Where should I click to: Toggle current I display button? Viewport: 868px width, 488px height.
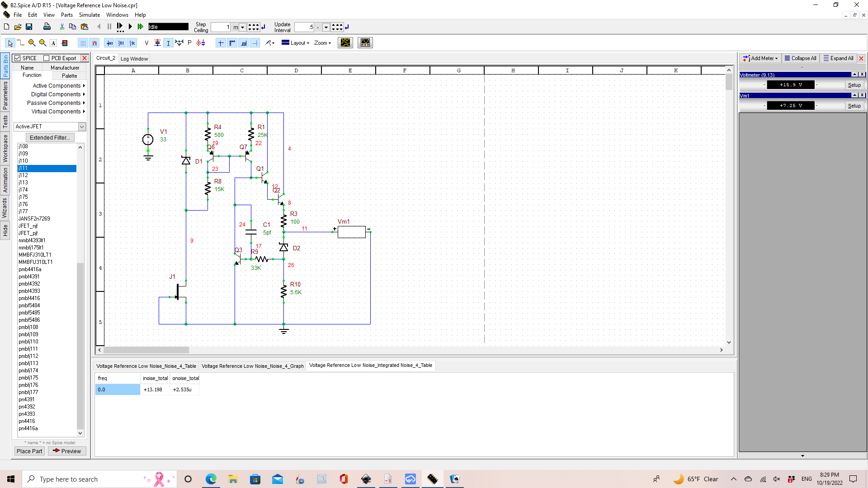pos(168,43)
